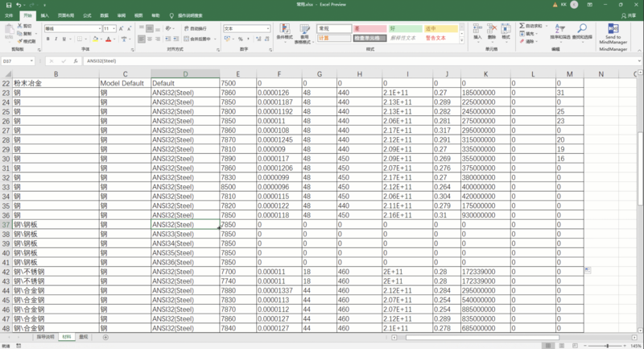
Task: Toggle bold formatting in the font group
Action: (47, 38)
